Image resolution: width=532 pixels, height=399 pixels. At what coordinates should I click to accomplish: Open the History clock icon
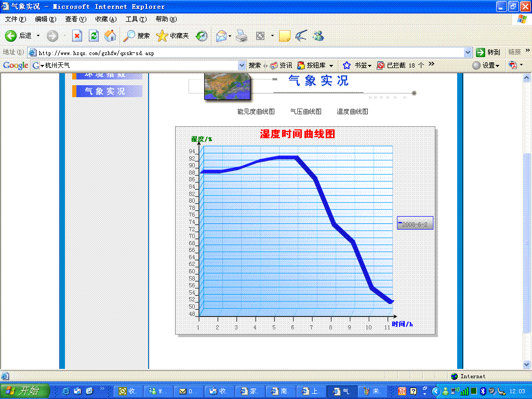click(202, 36)
